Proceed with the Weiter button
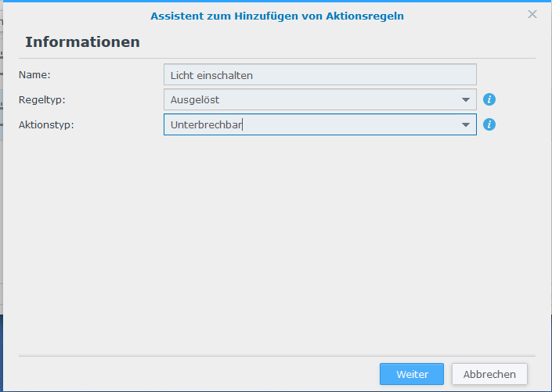This screenshot has width=552, height=392. (x=412, y=374)
